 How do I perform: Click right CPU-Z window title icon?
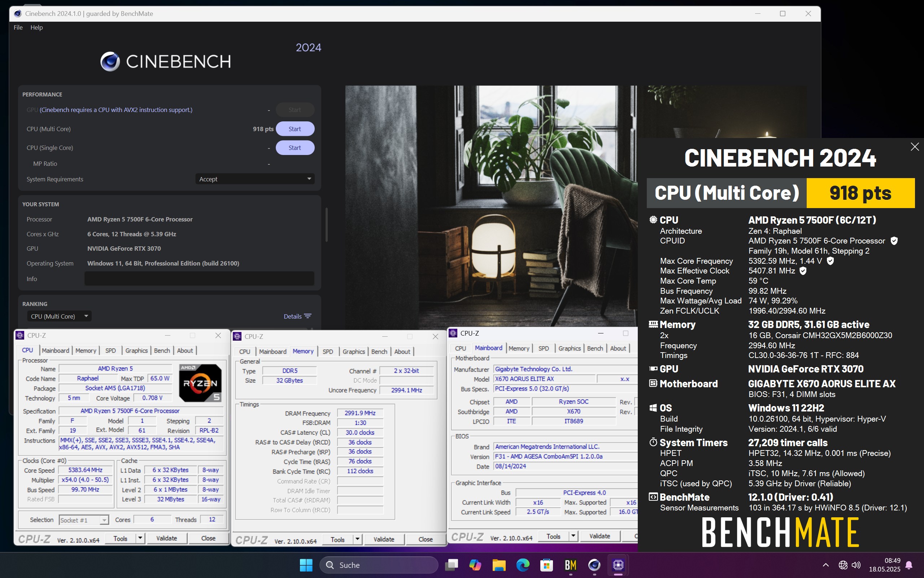[453, 333]
